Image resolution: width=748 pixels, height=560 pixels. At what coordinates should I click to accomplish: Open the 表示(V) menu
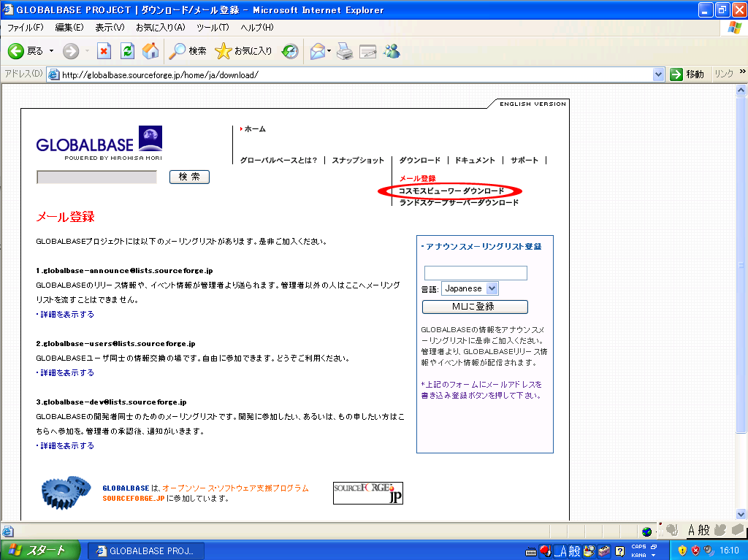click(x=110, y=28)
